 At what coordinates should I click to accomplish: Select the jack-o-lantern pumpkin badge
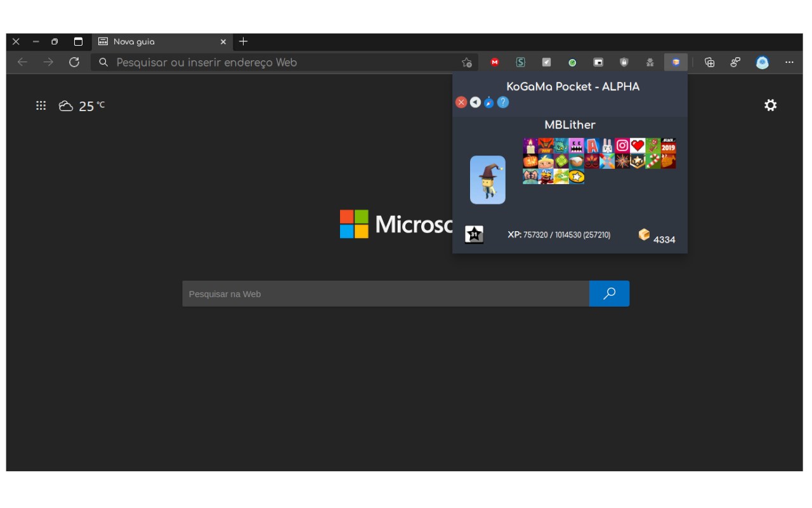530,161
